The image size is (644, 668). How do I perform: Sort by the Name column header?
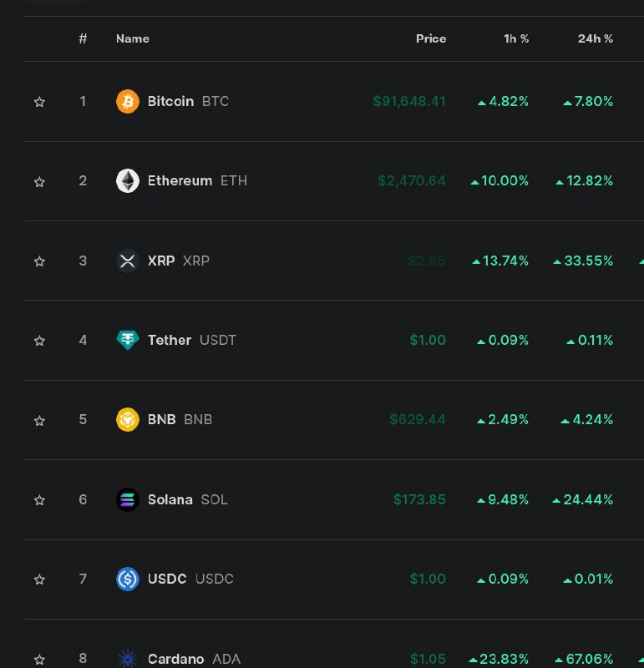pyautogui.click(x=133, y=38)
